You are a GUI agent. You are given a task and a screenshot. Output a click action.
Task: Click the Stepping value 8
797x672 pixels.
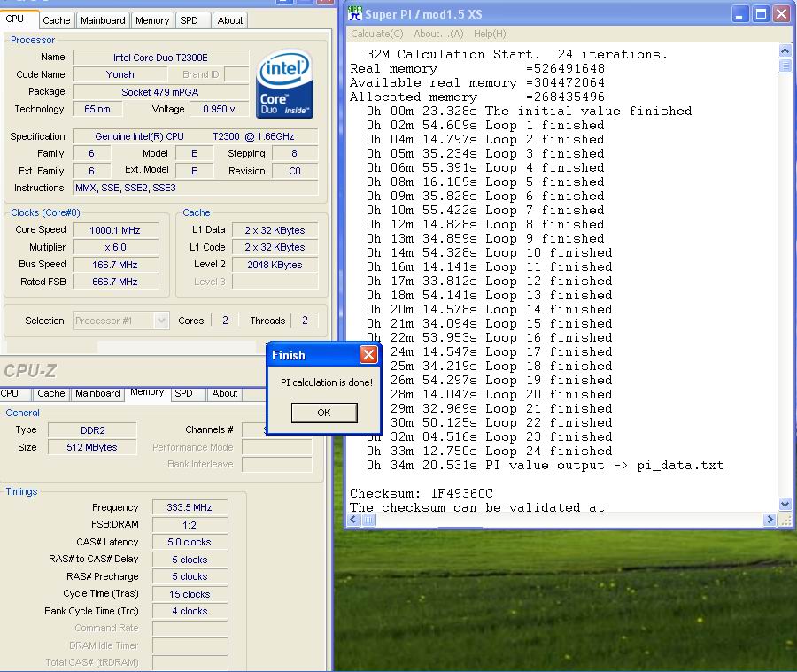point(295,153)
